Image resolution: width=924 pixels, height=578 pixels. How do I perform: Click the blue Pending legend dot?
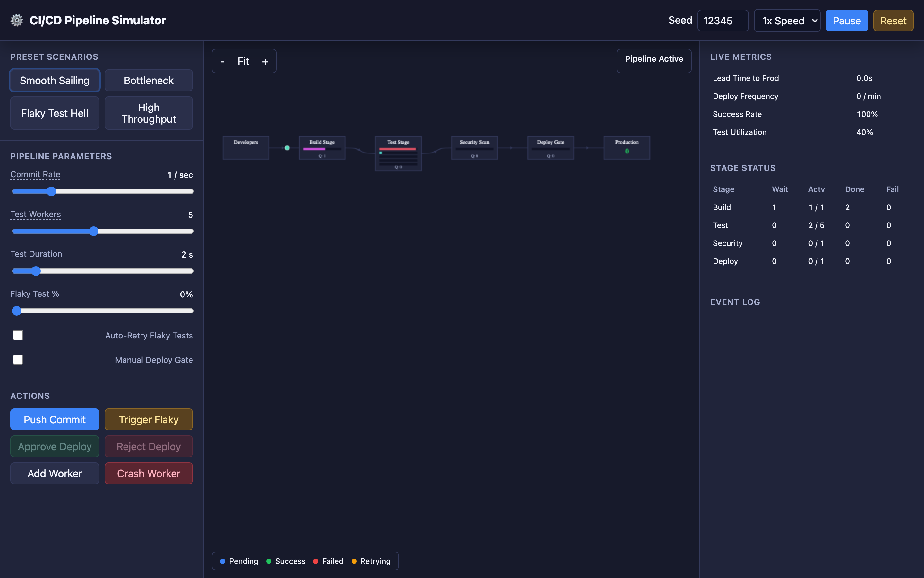(x=223, y=561)
